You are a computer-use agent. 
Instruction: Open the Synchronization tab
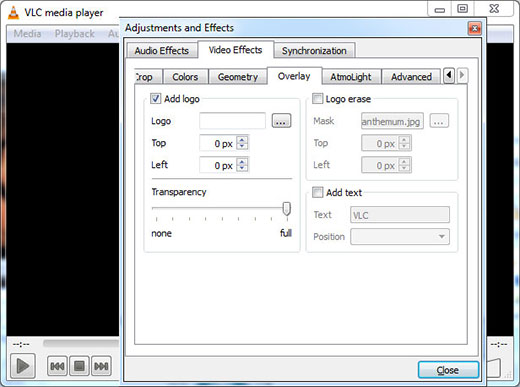pos(314,51)
